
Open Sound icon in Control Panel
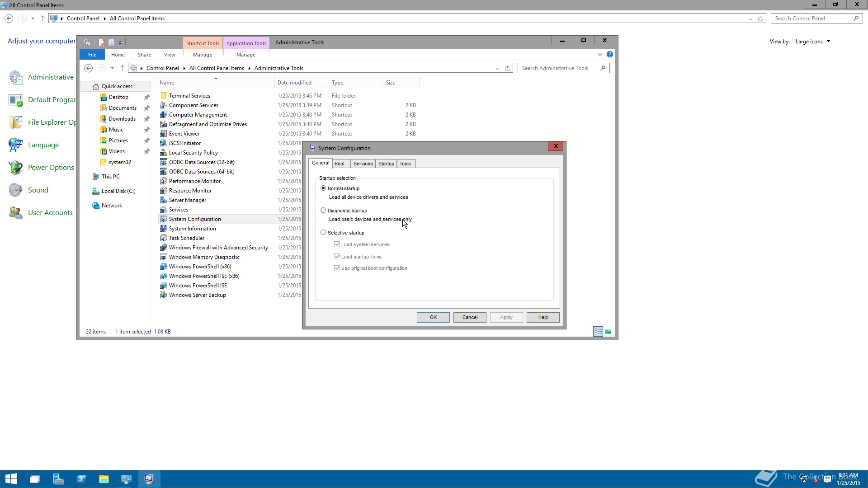15,190
